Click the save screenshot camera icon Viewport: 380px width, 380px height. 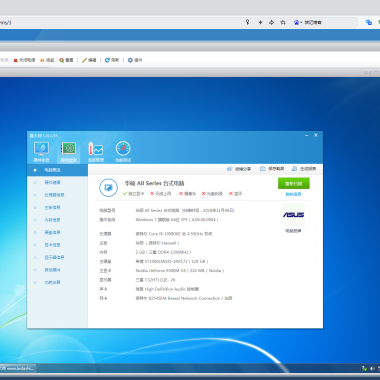(263, 169)
